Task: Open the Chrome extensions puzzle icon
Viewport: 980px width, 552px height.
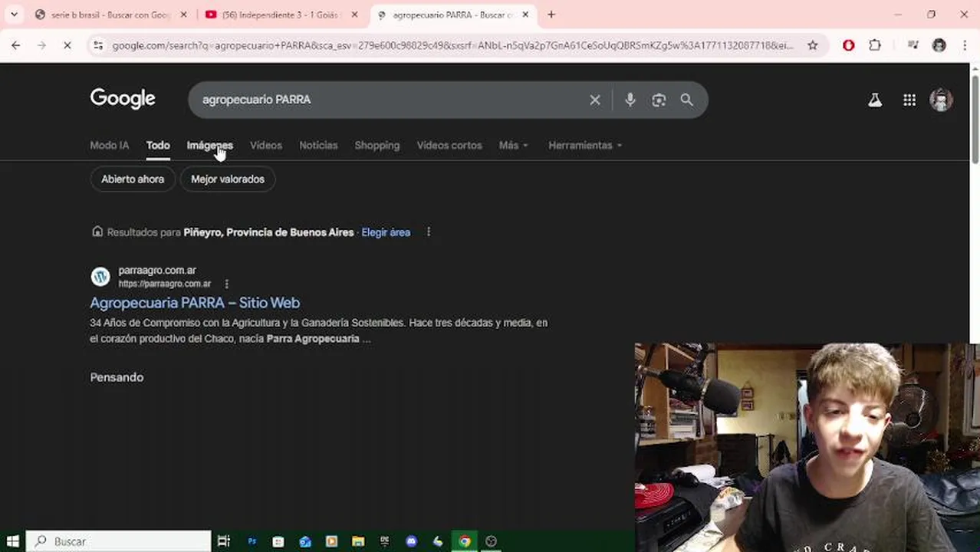Action: (x=875, y=45)
